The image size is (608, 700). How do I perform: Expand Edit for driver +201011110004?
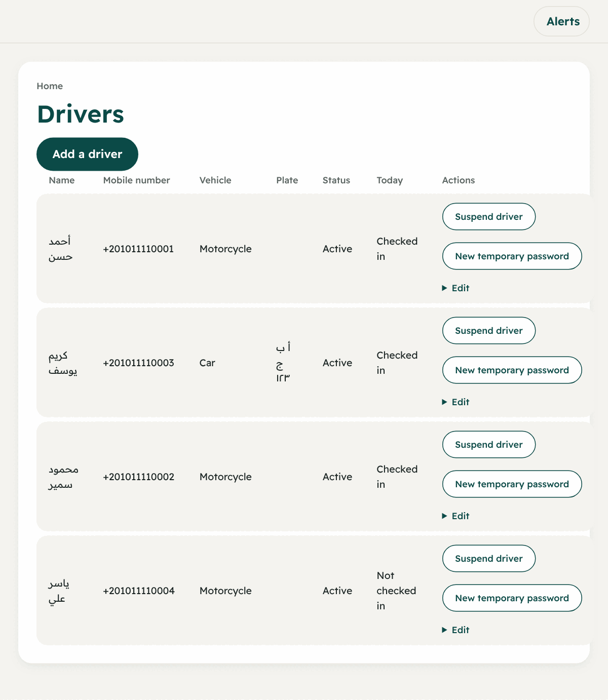(456, 630)
